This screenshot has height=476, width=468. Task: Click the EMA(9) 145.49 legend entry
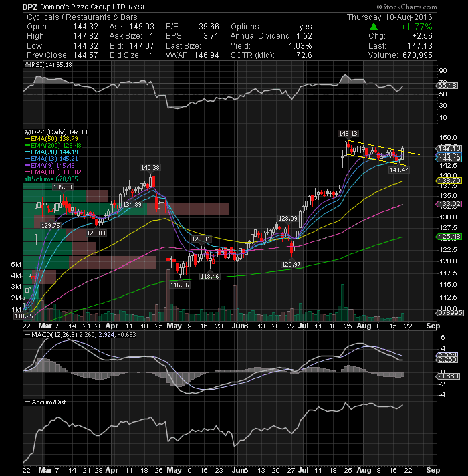coord(49,165)
